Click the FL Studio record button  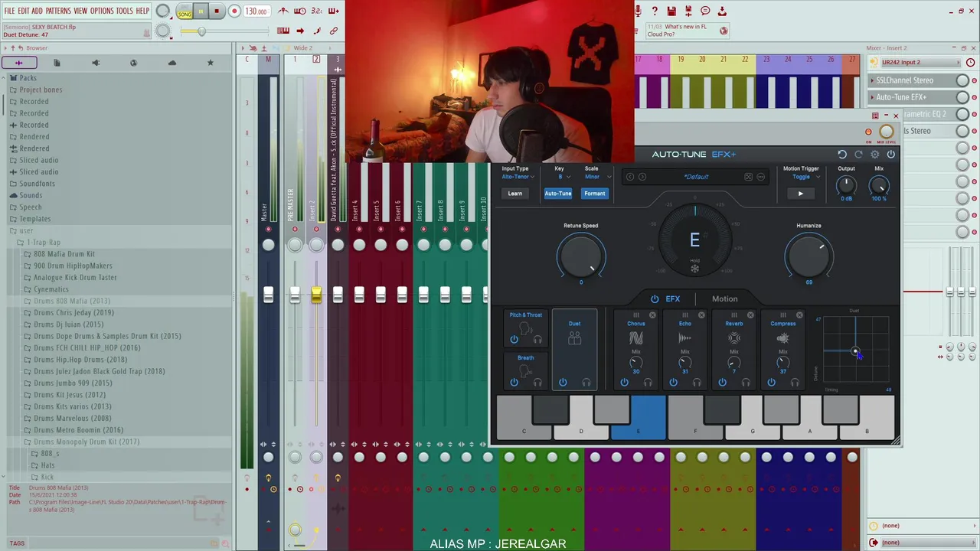[234, 11]
